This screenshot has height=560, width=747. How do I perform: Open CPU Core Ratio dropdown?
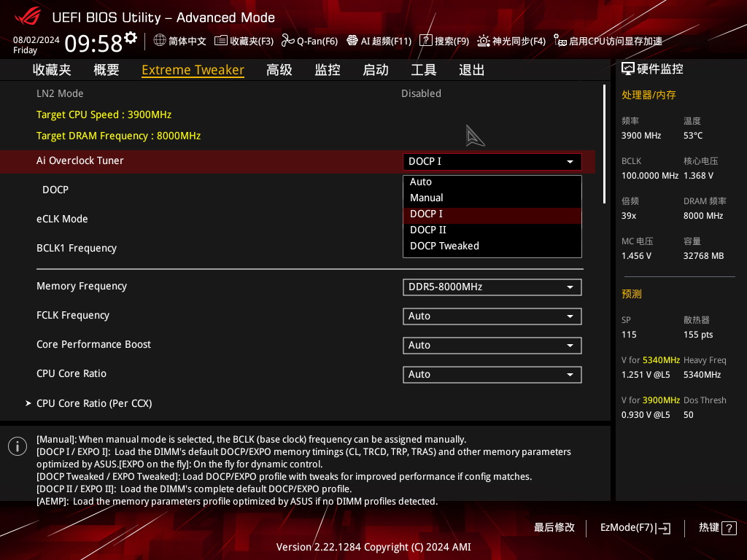pyautogui.click(x=492, y=374)
